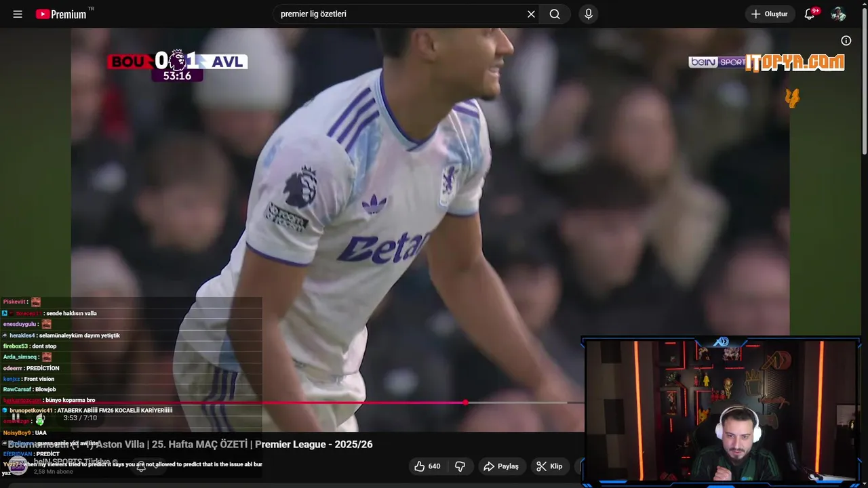Open the Oluştur create menu
The width and height of the screenshot is (868, 488).
(770, 14)
